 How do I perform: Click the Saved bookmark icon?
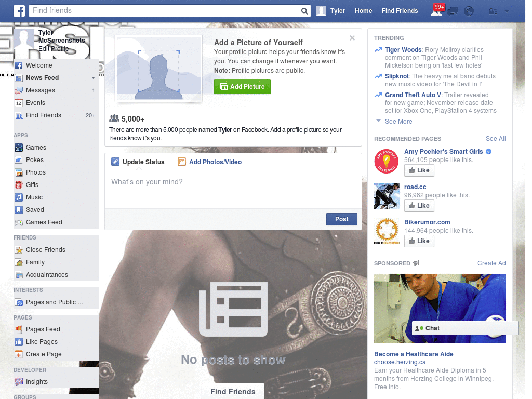click(19, 210)
